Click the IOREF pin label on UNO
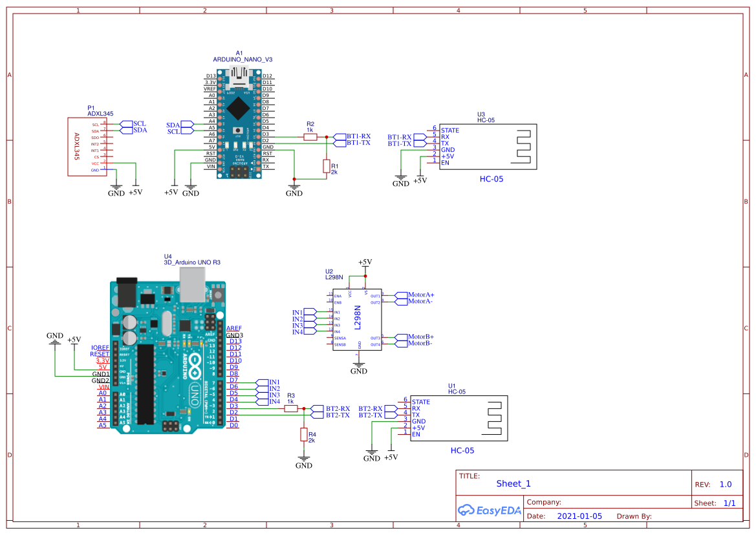Image resolution: width=756 pixels, height=535 pixels. click(100, 348)
